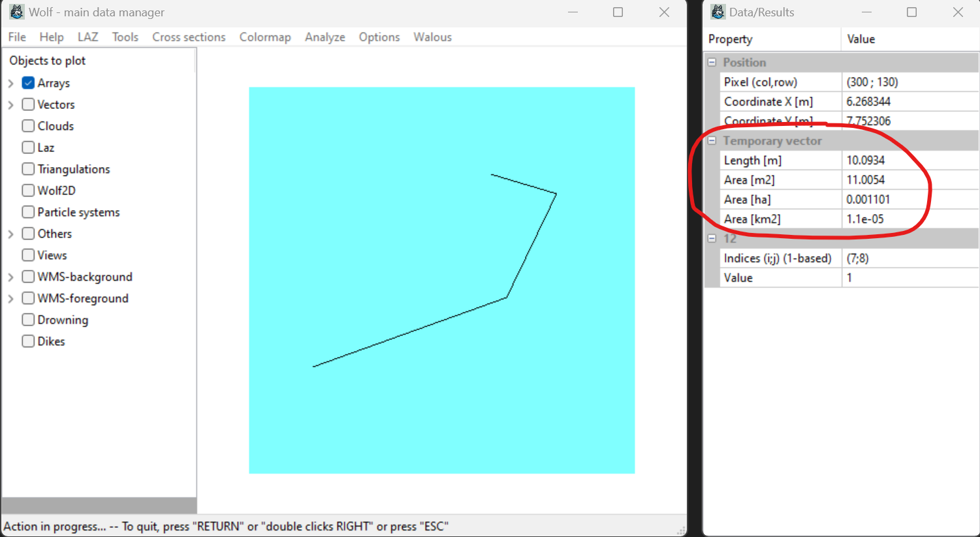Minimize the Data/Results window
This screenshot has height=537, width=980.
[866, 12]
